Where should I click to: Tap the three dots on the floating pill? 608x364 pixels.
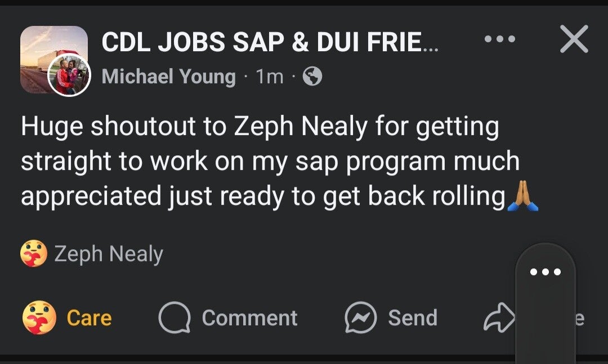pos(546,272)
